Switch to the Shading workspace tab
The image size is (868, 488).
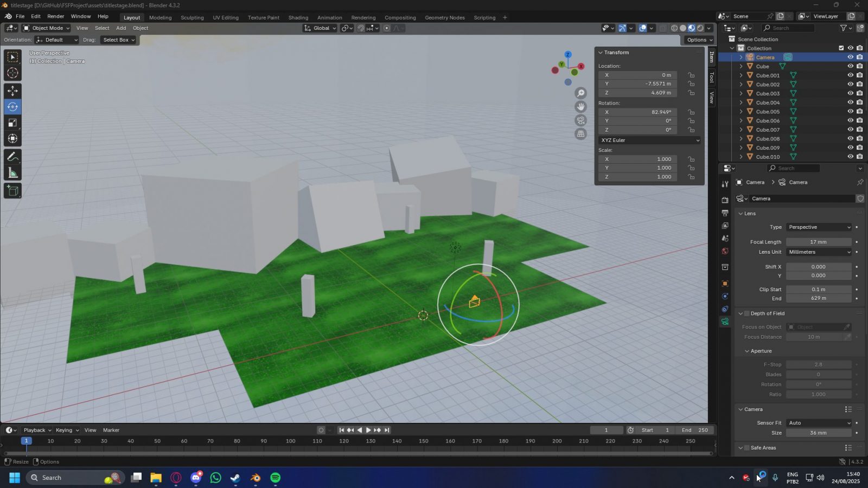coord(298,17)
